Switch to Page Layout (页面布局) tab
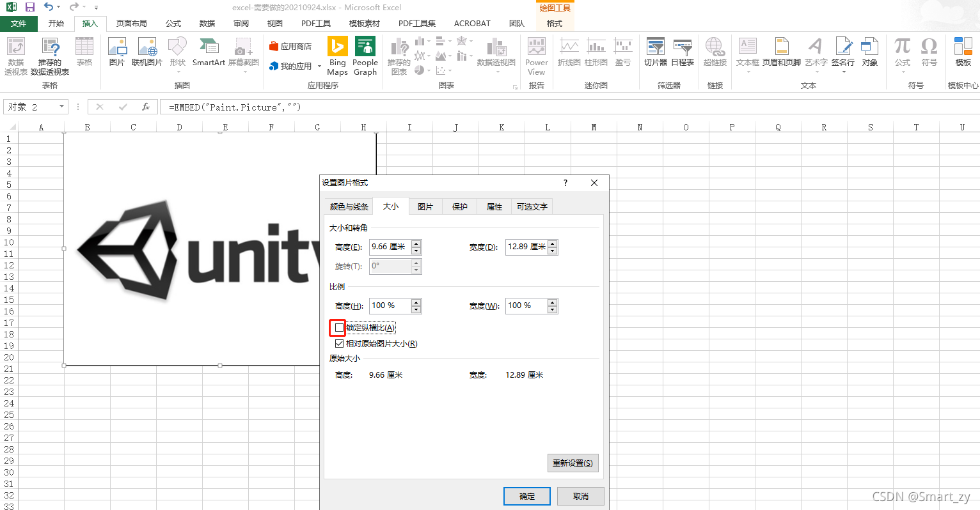The width and height of the screenshot is (980, 510). click(132, 24)
